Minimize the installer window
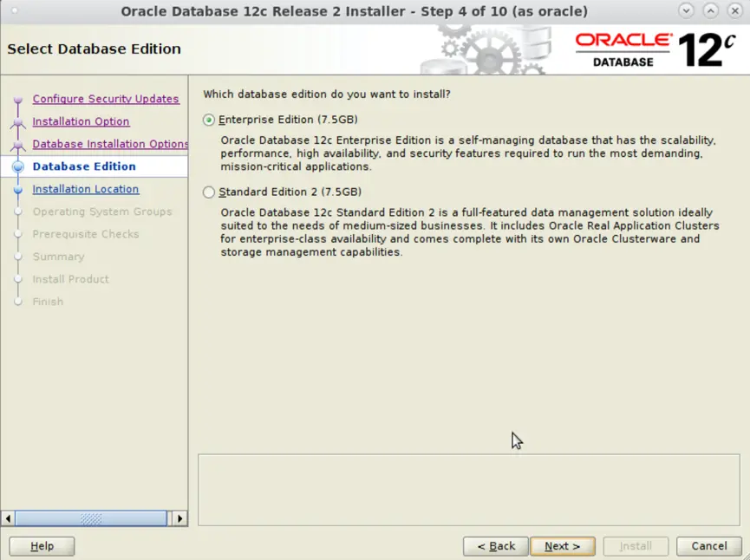Viewport: 750px width, 560px height. (686, 10)
